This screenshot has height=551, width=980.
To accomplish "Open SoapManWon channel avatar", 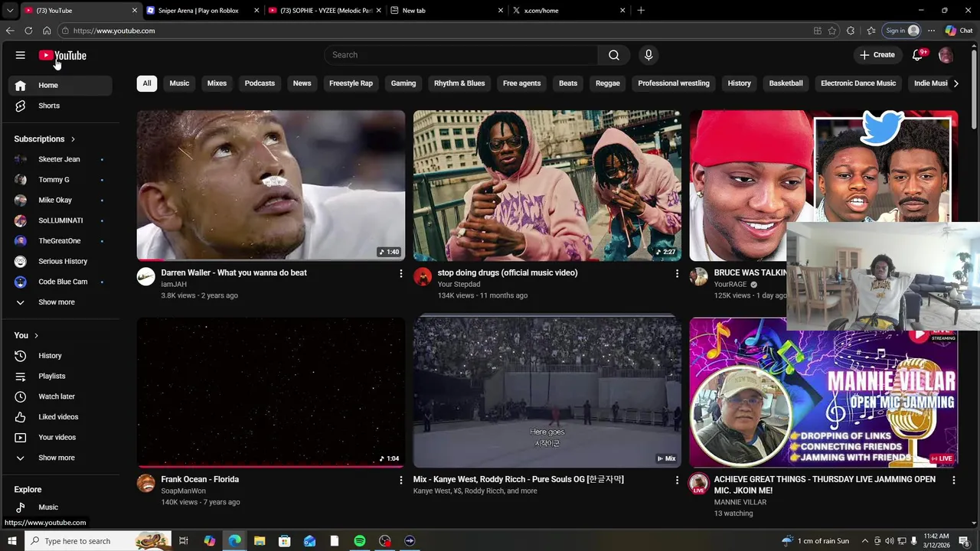I will 145,483.
